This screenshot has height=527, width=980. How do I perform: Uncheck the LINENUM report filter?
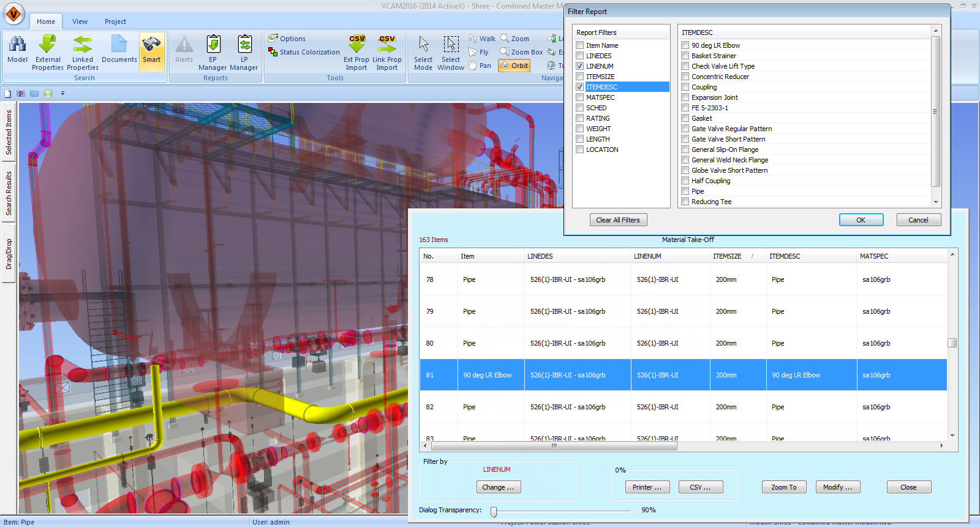580,66
